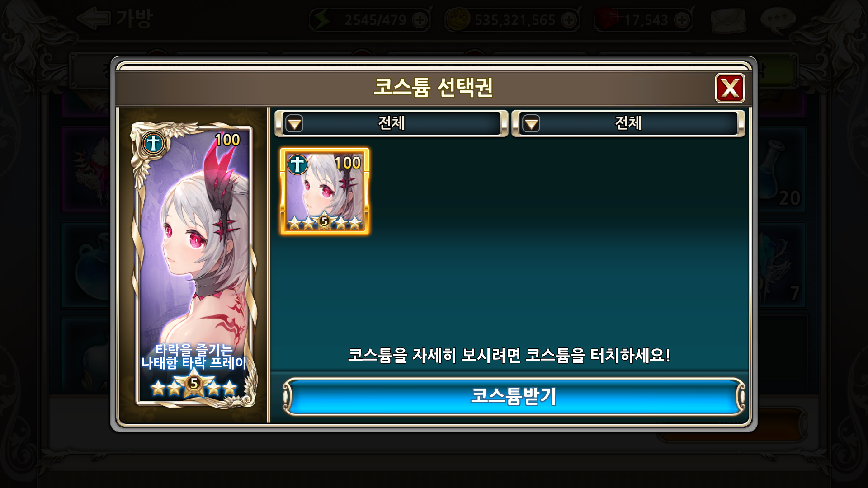Add rubies with the plus icon

[681, 20]
